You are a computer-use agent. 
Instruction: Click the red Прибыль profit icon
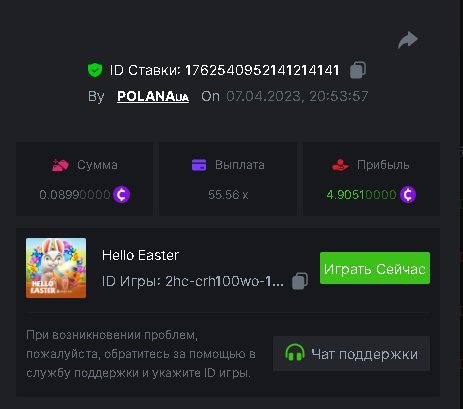(x=340, y=165)
